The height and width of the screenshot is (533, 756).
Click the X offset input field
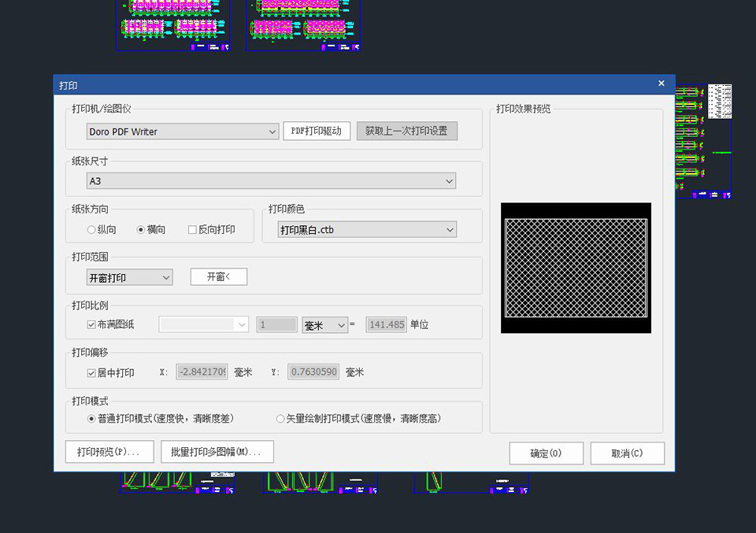pos(202,372)
